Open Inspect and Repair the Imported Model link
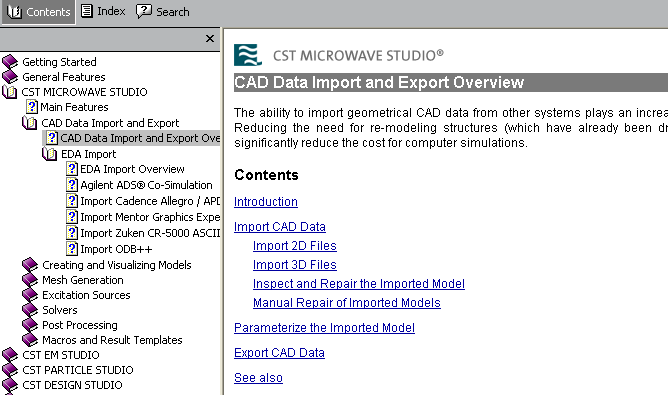Viewport: 668px width, 395px height. (x=359, y=284)
